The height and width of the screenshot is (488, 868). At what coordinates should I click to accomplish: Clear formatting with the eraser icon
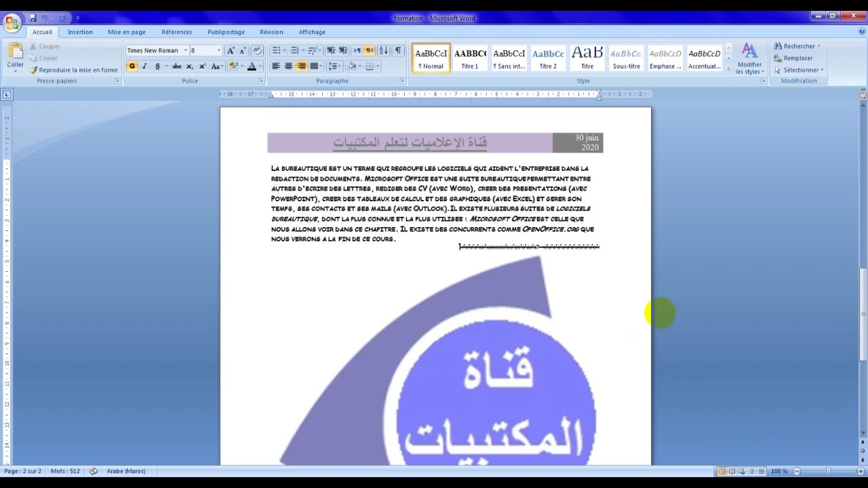pyautogui.click(x=257, y=50)
